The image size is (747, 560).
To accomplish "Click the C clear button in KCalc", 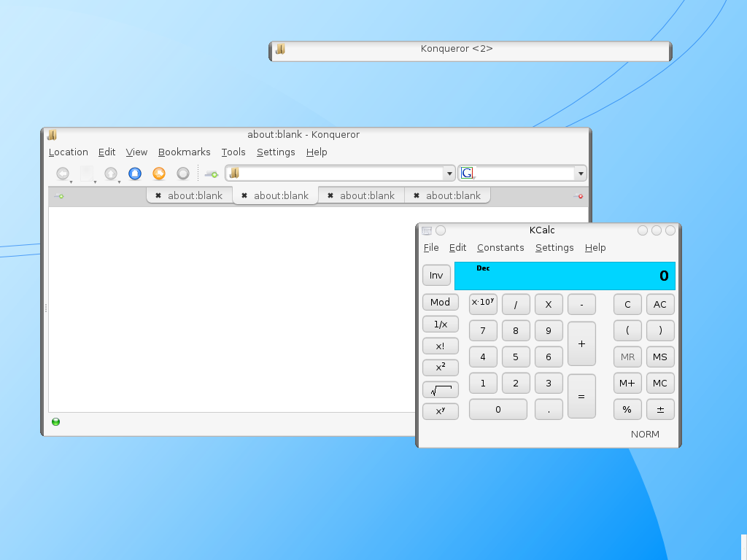I will [627, 304].
